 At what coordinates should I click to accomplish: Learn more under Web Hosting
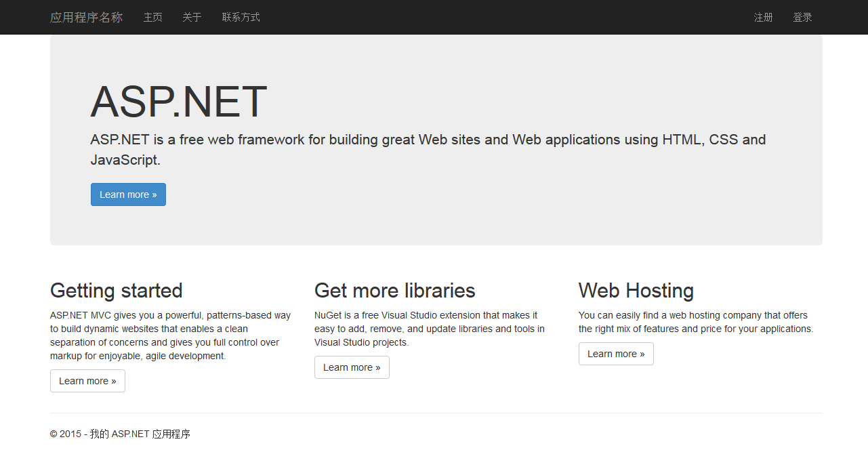(616, 354)
